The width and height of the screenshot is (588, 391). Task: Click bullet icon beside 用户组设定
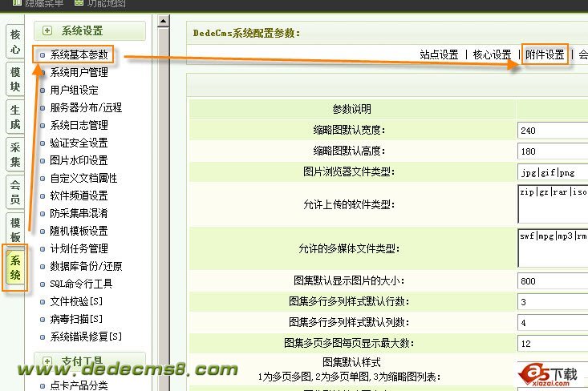coord(43,91)
